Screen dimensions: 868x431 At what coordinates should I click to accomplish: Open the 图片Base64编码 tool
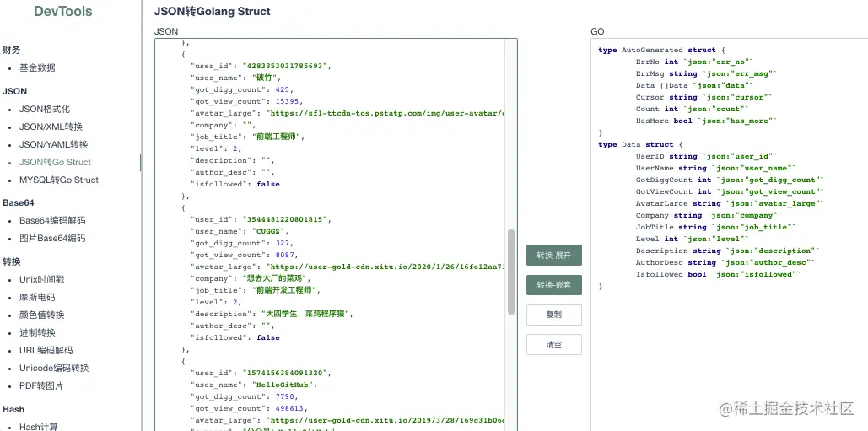pos(52,239)
